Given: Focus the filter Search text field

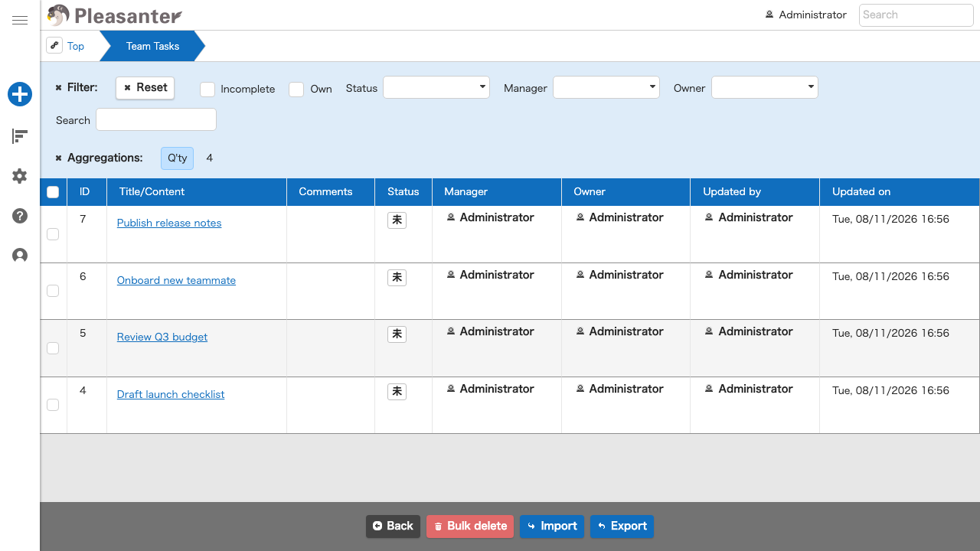Looking at the screenshot, I should 156,119.
